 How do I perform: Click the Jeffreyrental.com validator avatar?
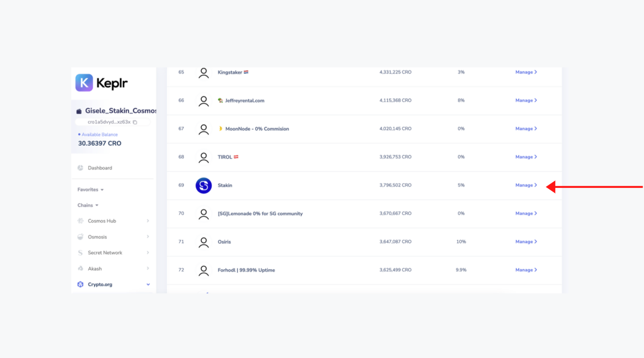pos(204,101)
